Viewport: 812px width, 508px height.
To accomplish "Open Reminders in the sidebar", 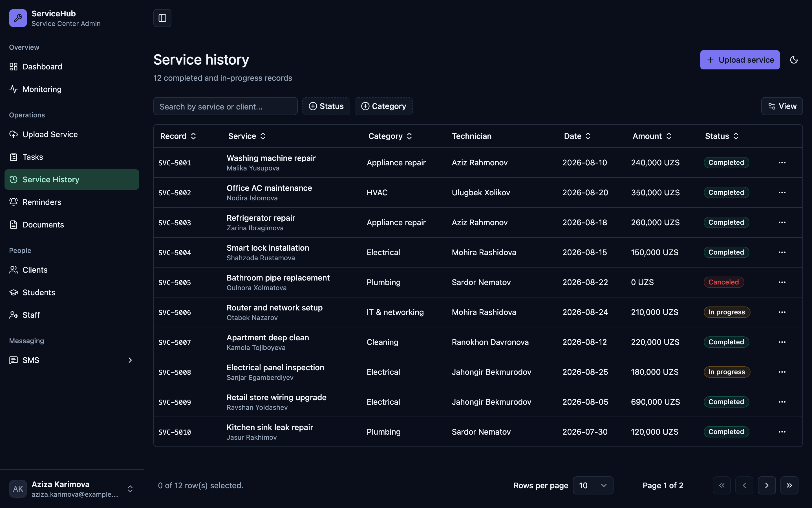I will tap(72, 202).
